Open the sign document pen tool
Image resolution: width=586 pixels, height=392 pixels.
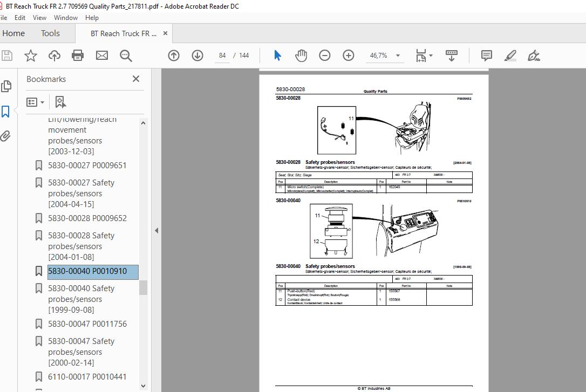(x=534, y=56)
